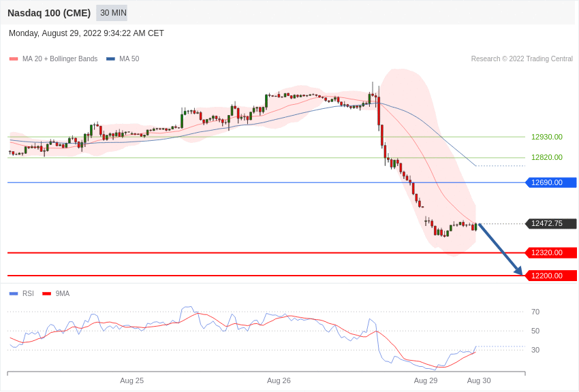This screenshot has width=579, height=392.
Task: Click the Research © 2022 Trading Central credit
Action: click(522, 59)
